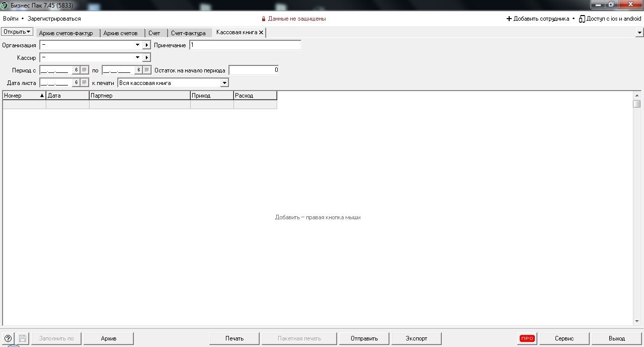This screenshot has width=644, height=347.
Task: Click Данные не защищены warning link
Action: 297,19
